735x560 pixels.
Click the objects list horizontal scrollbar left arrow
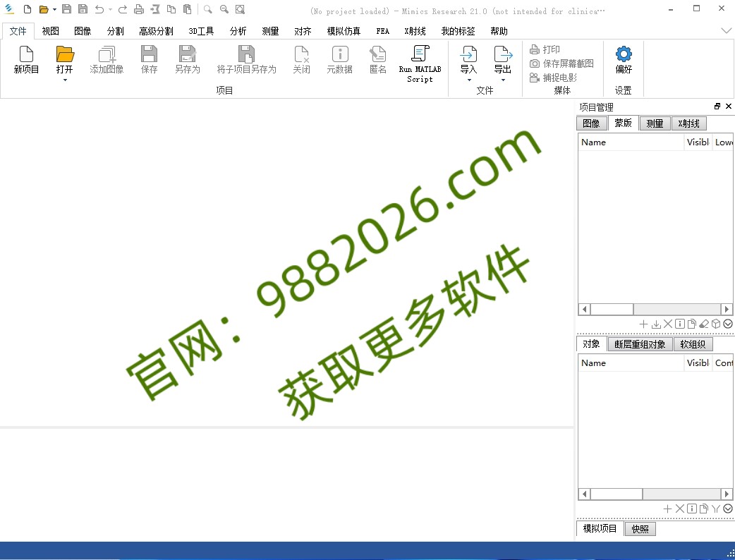click(x=584, y=494)
